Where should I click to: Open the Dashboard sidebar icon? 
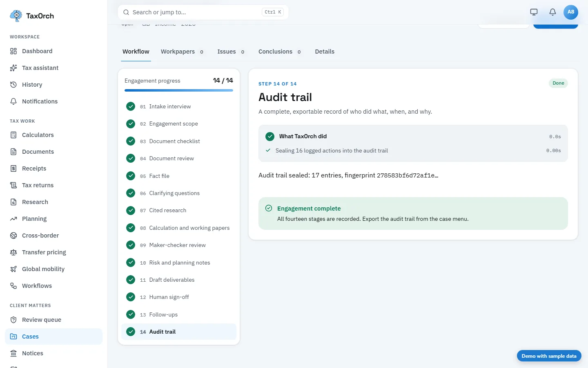(13, 51)
